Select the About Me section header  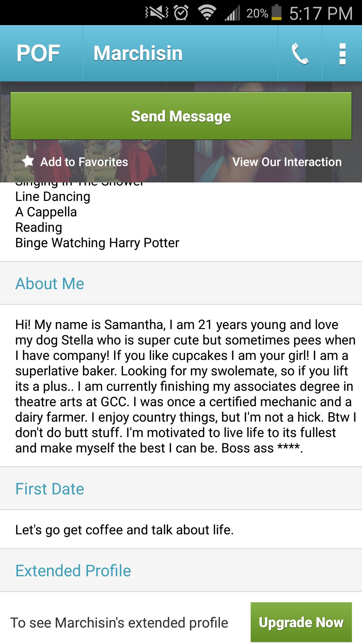click(x=50, y=284)
